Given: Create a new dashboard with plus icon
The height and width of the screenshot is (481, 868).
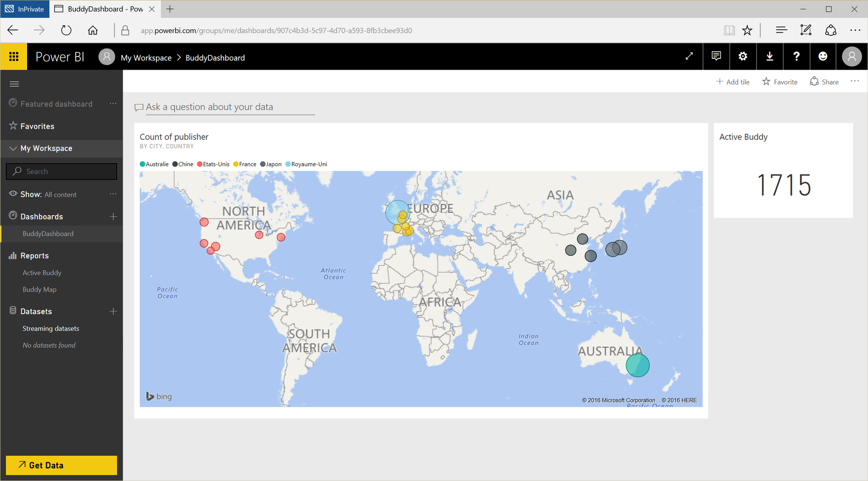Looking at the screenshot, I should pyautogui.click(x=113, y=217).
